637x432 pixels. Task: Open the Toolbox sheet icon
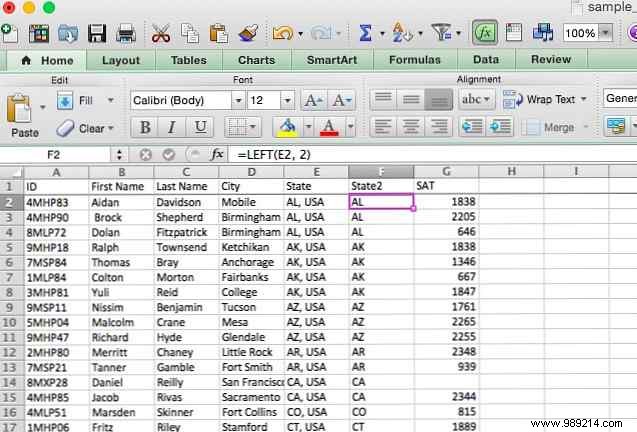(514, 33)
